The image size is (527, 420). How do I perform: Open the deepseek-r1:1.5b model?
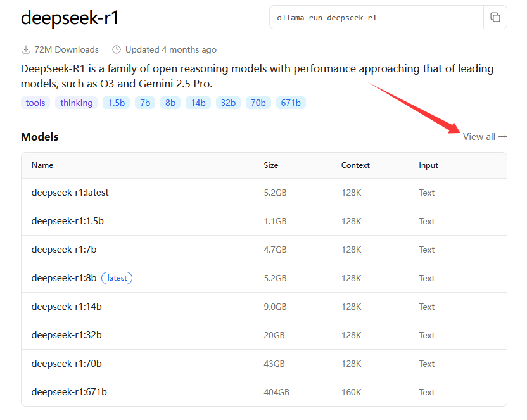[x=67, y=221]
